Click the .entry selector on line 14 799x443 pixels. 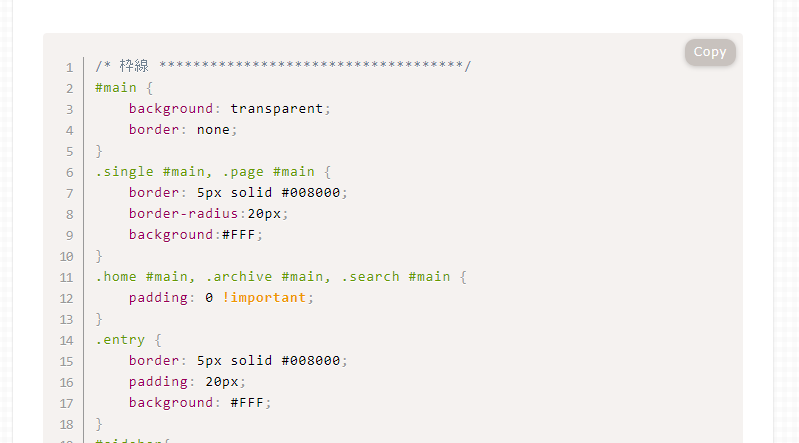120,340
